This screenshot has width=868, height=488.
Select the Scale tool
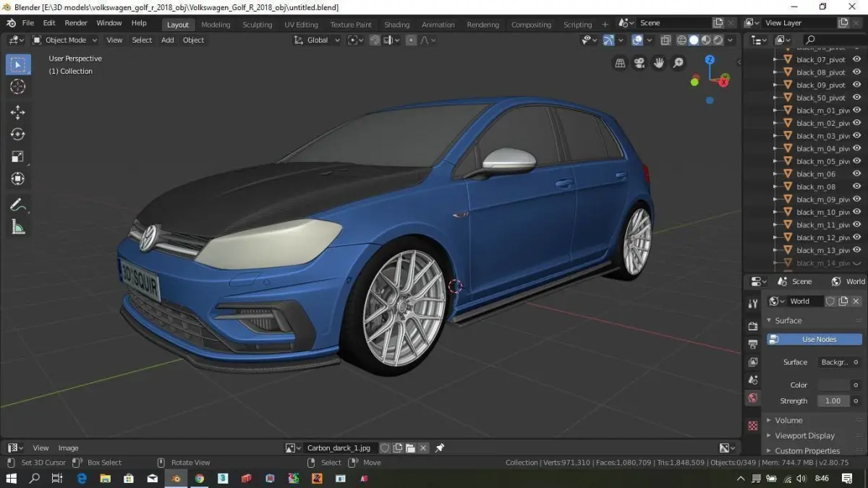tap(18, 156)
